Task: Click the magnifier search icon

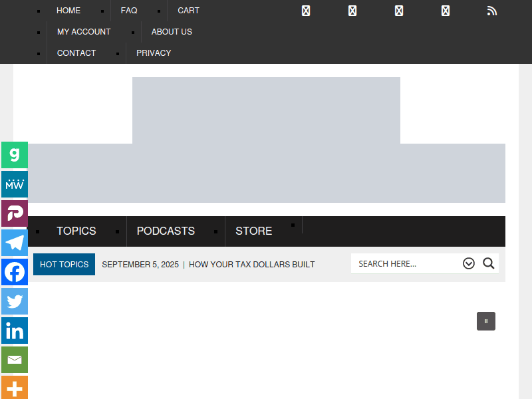Action: pos(489,263)
